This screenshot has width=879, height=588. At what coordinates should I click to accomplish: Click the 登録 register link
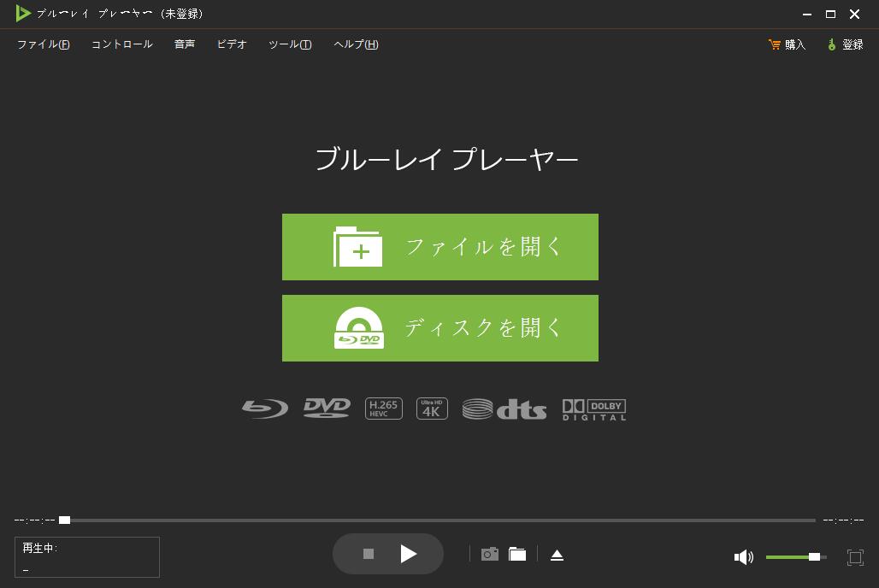pyautogui.click(x=846, y=44)
